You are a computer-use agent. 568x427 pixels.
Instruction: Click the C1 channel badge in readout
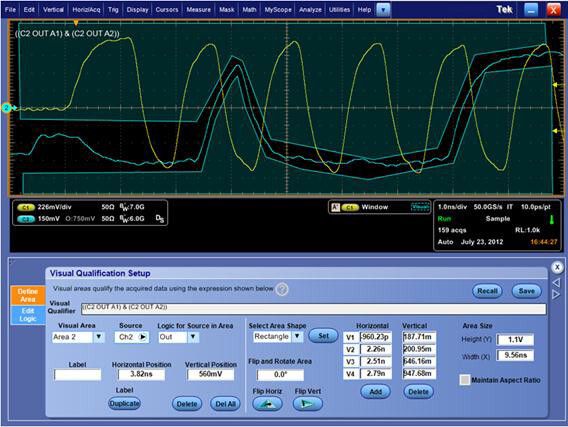point(25,207)
